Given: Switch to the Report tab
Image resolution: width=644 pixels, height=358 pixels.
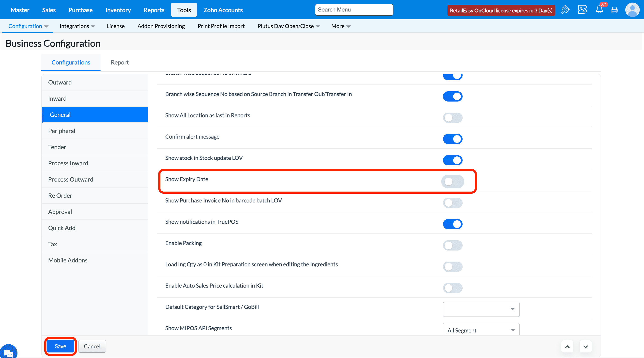Looking at the screenshot, I should pyautogui.click(x=120, y=62).
